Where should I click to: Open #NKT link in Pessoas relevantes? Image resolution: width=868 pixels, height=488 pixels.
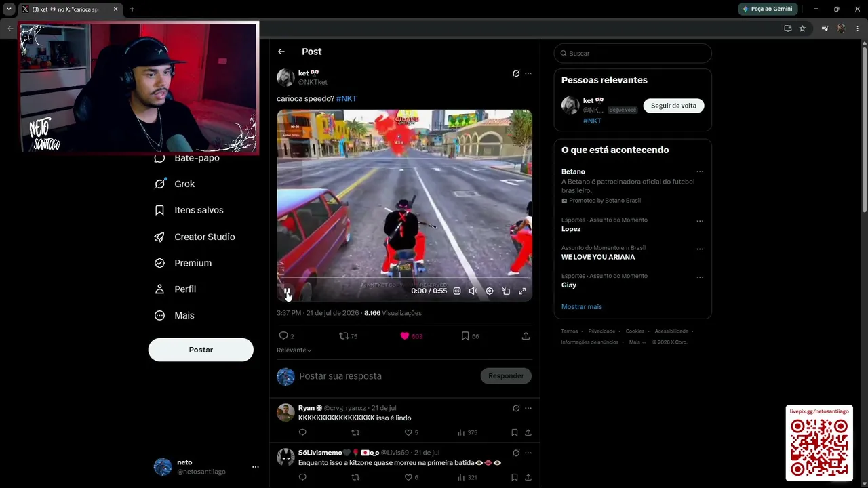click(592, 121)
